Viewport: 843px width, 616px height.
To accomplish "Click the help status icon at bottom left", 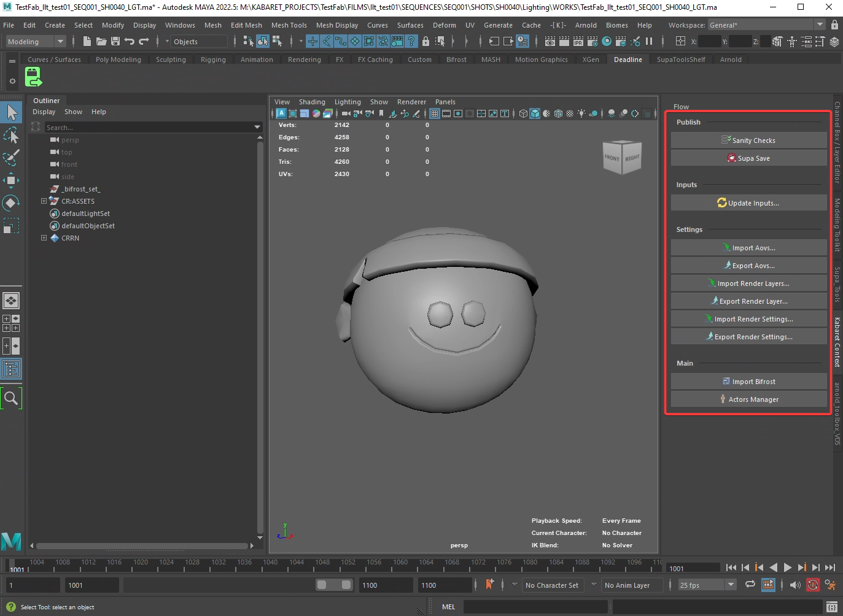I will [x=10, y=607].
